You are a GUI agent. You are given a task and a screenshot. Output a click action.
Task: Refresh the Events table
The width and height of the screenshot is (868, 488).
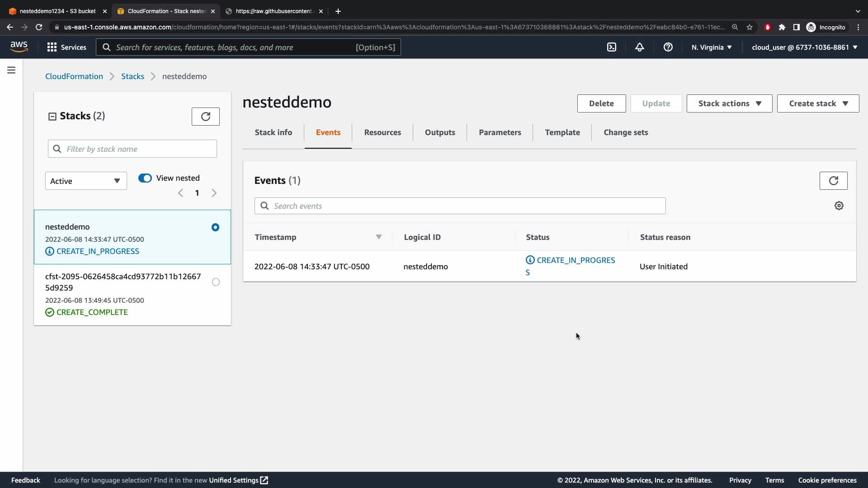point(833,181)
